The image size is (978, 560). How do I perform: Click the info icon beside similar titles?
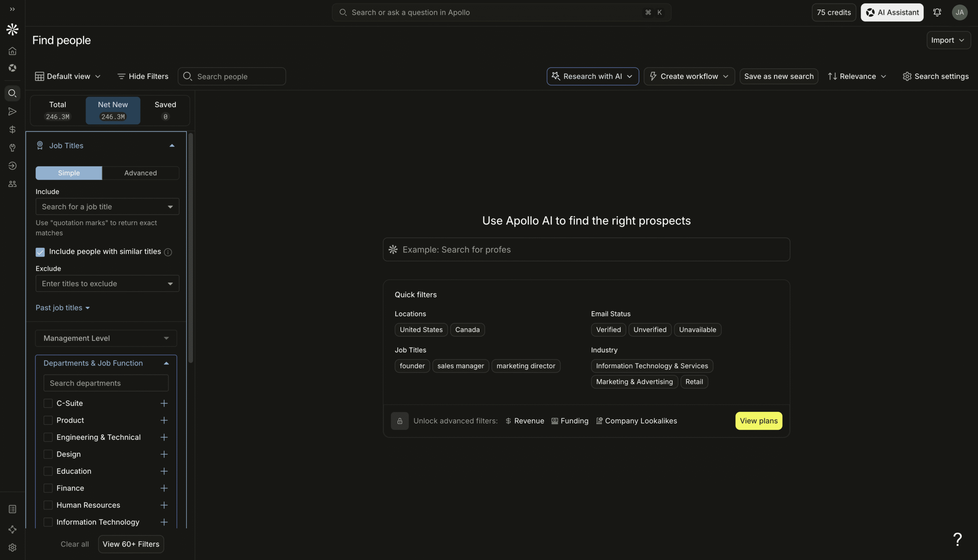coord(168,252)
